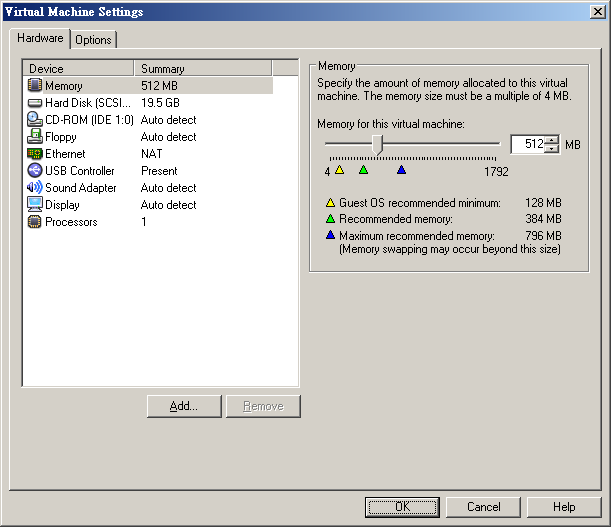Click the NAT summary value
Screen dimensions: 611x527
[152, 154]
